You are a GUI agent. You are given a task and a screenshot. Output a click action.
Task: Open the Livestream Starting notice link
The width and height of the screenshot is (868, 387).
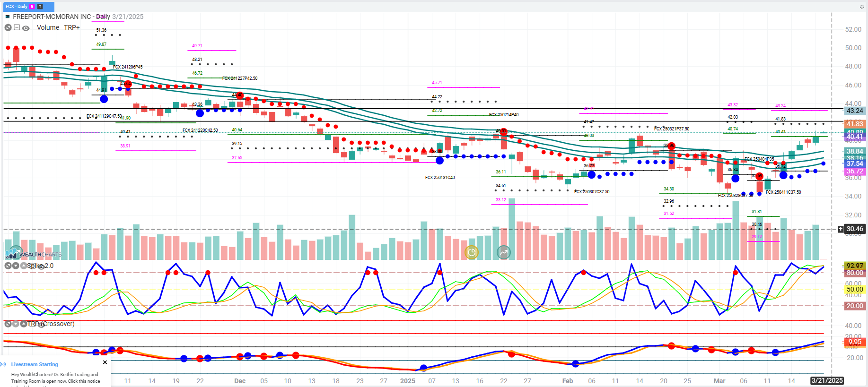tap(35, 364)
